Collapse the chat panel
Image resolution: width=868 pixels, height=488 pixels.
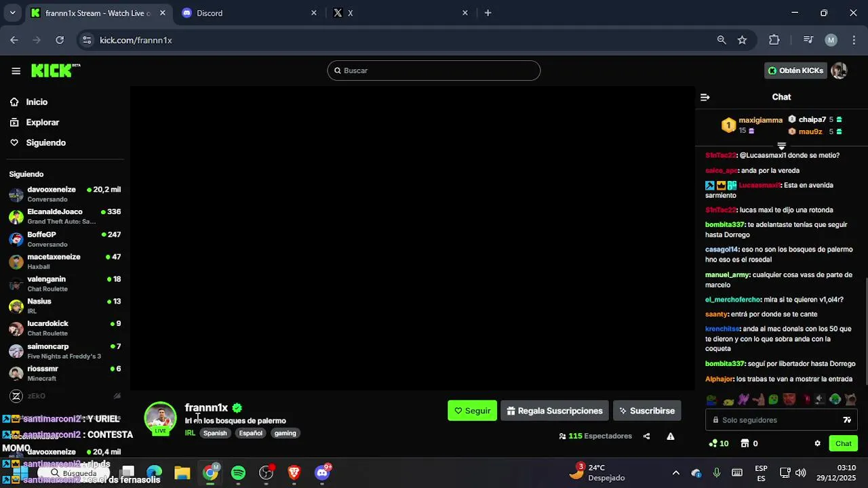(705, 97)
